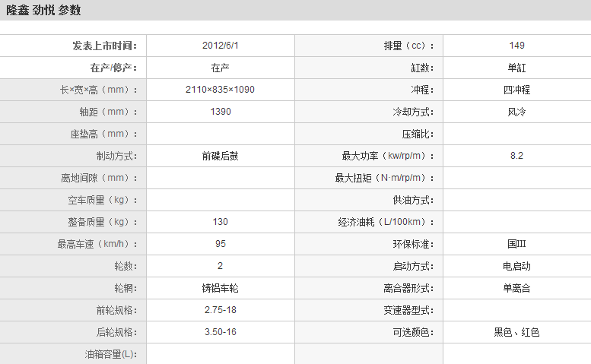This screenshot has height=364, width=591.
Task: Click the 前碟后鼓 brake type value
Action: (x=220, y=156)
